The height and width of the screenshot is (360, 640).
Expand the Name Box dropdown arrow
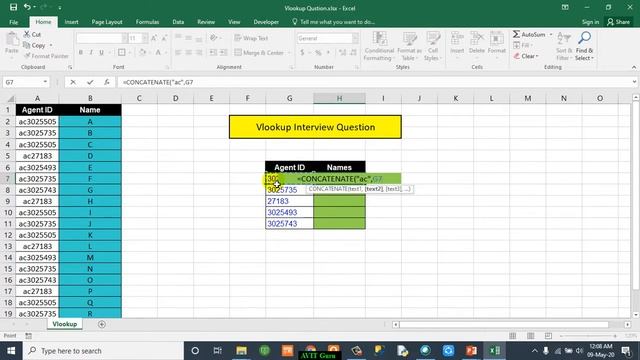[x=45, y=82]
